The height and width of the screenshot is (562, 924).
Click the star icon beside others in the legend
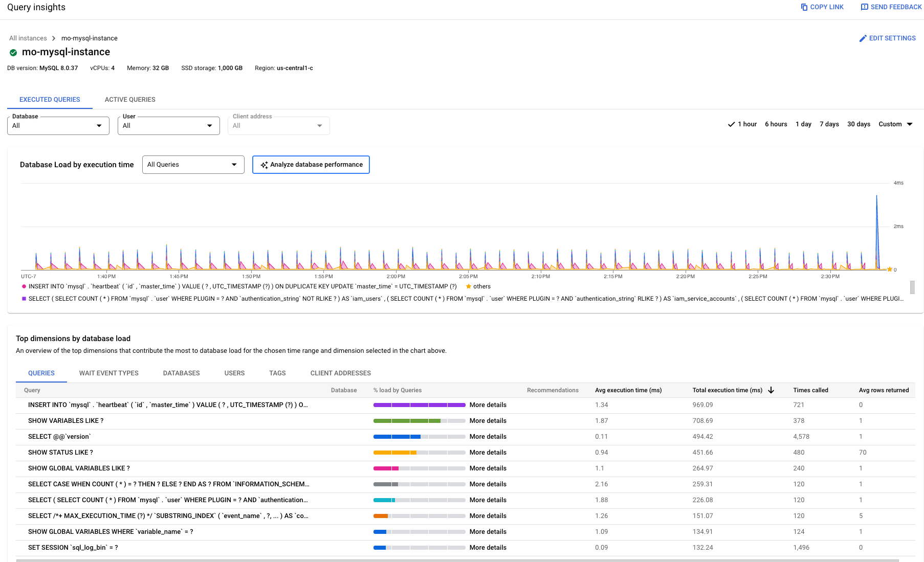tap(469, 286)
